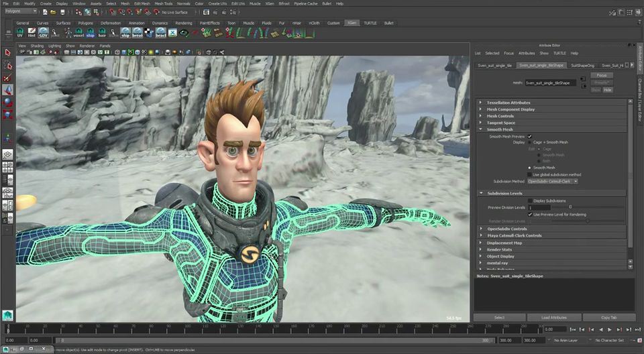Image resolution: width=644 pixels, height=354 pixels.
Task: Click the play forward button in playback controls
Action: pos(609,329)
